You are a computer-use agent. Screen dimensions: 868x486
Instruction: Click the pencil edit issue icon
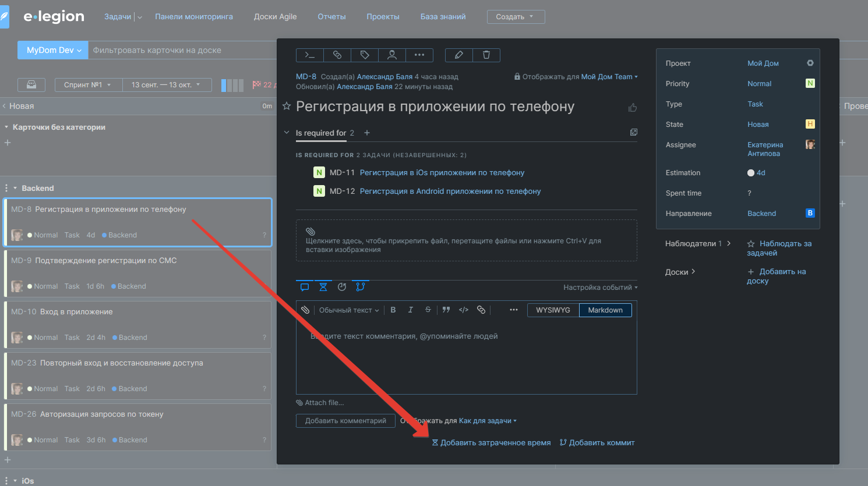459,55
